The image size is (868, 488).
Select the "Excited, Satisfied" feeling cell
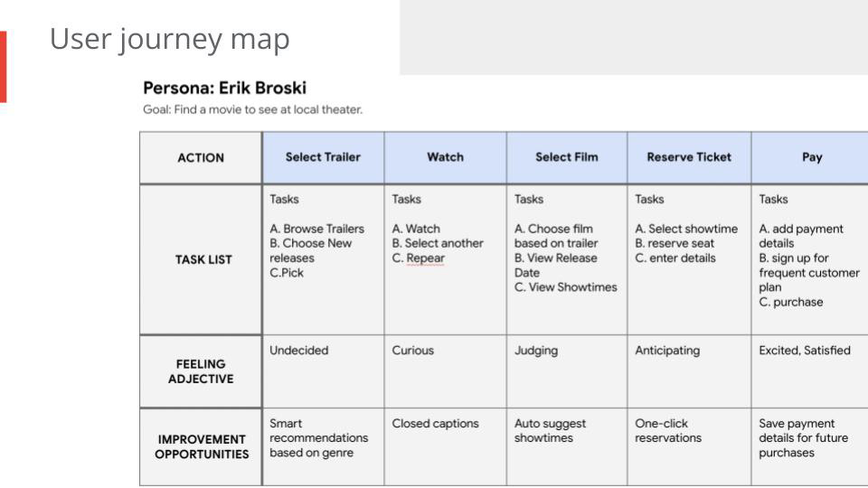pyautogui.click(x=804, y=351)
